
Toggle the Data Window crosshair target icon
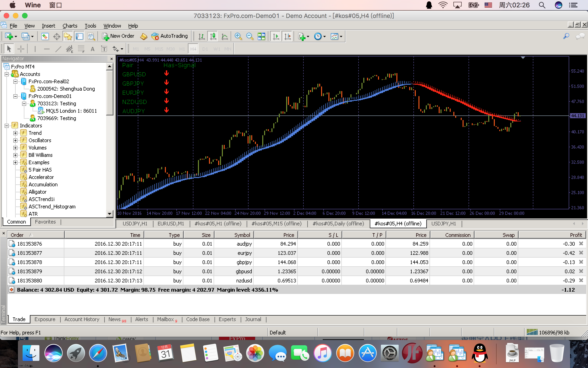coord(57,37)
